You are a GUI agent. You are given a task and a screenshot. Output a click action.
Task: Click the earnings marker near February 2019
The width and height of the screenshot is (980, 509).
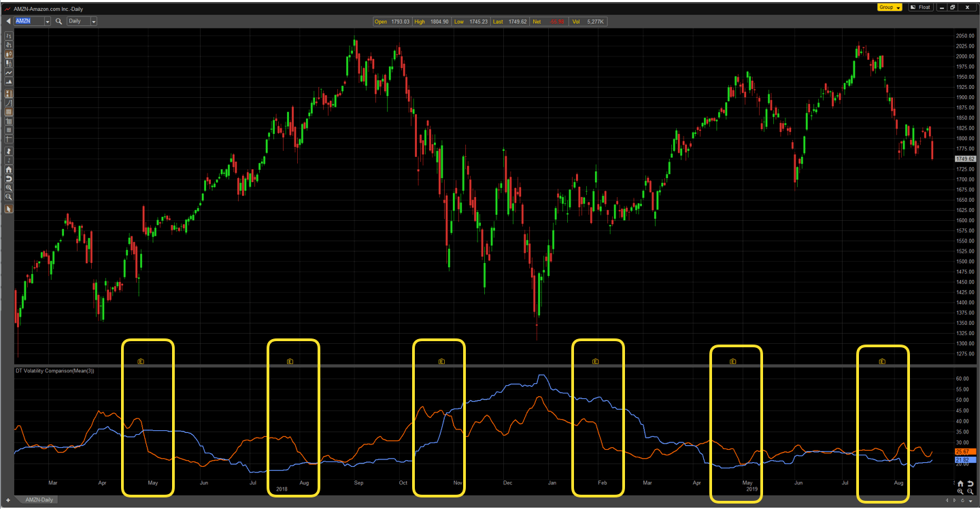(x=595, y=361)
